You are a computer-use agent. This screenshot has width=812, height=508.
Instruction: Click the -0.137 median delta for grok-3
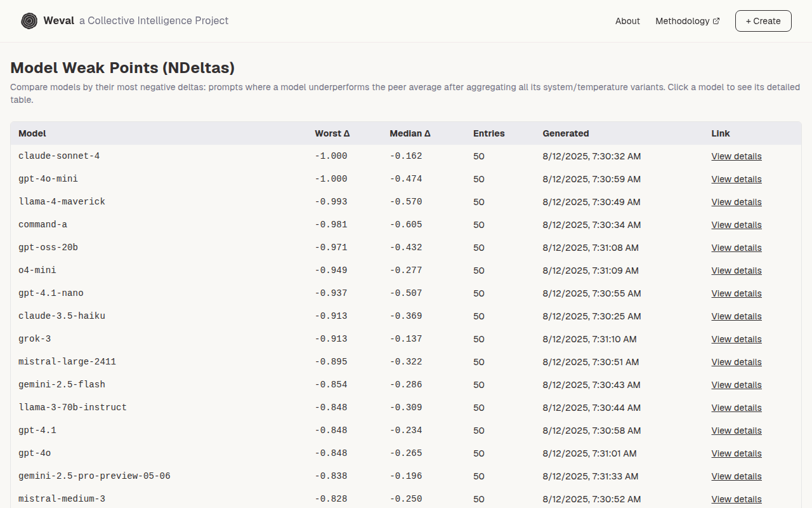click(x=406, y=339)
